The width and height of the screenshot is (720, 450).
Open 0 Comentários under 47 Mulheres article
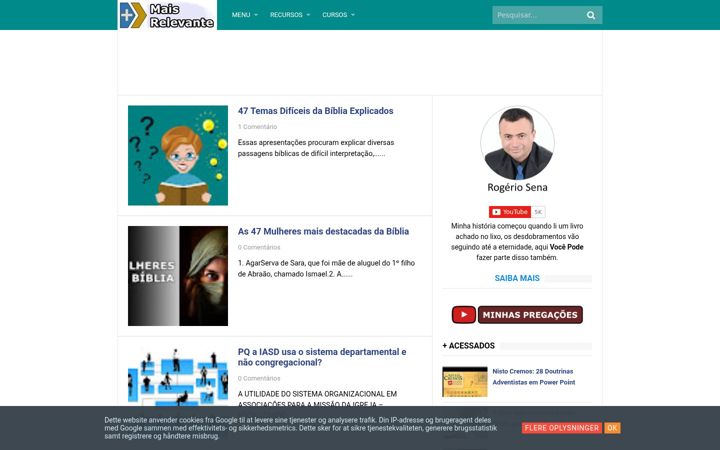[x=259, y=247]
